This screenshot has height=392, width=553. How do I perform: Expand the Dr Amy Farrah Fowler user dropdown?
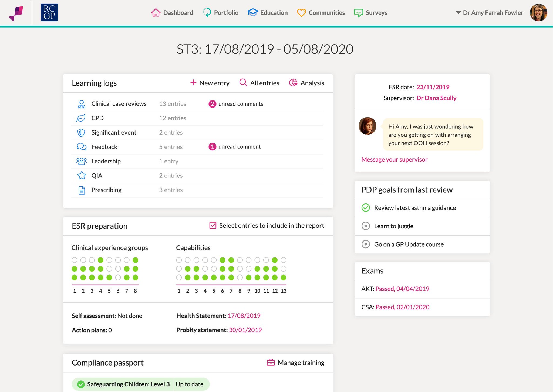pos(489,13)
